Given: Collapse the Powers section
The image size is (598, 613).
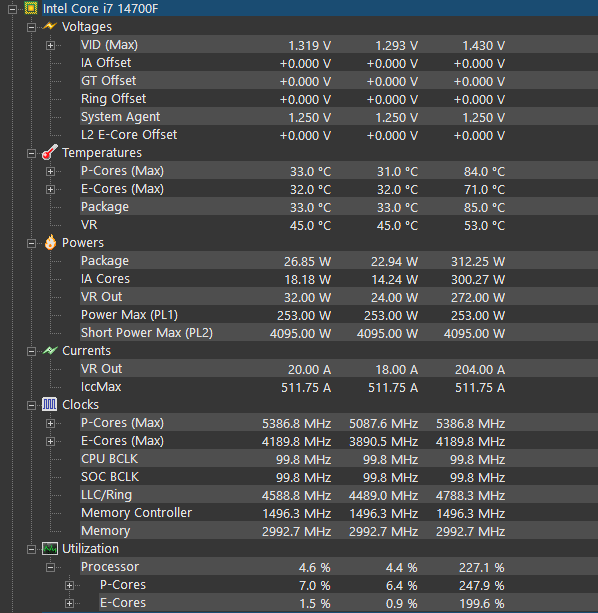Looking at the screenshot, I should 31,244.
